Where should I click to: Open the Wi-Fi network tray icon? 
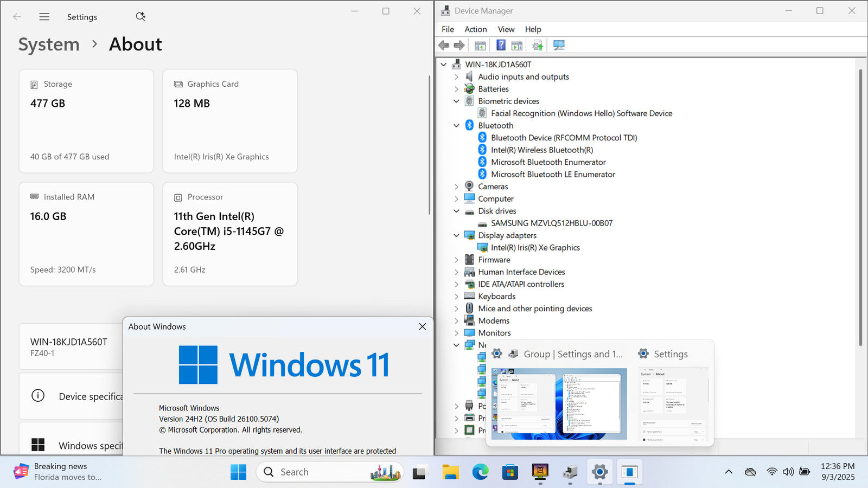point(771,472)
